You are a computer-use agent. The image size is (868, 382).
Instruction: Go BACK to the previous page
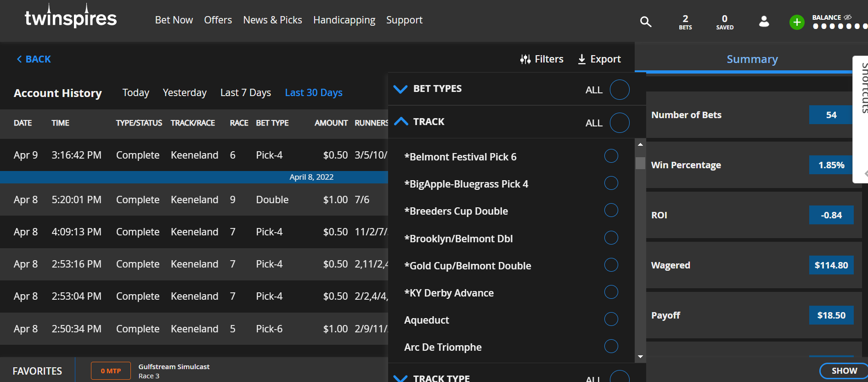[x=34, y=59]
